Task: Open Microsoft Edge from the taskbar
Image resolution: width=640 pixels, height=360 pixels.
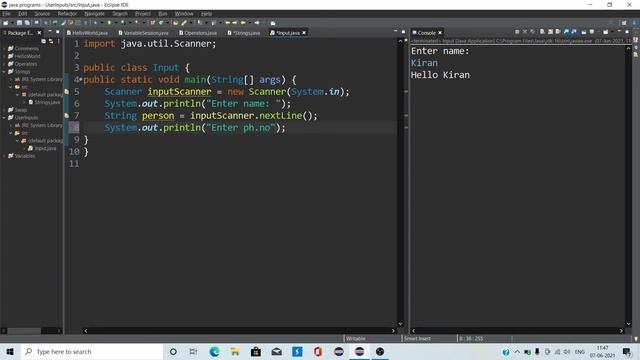Action: pos(214,351)
